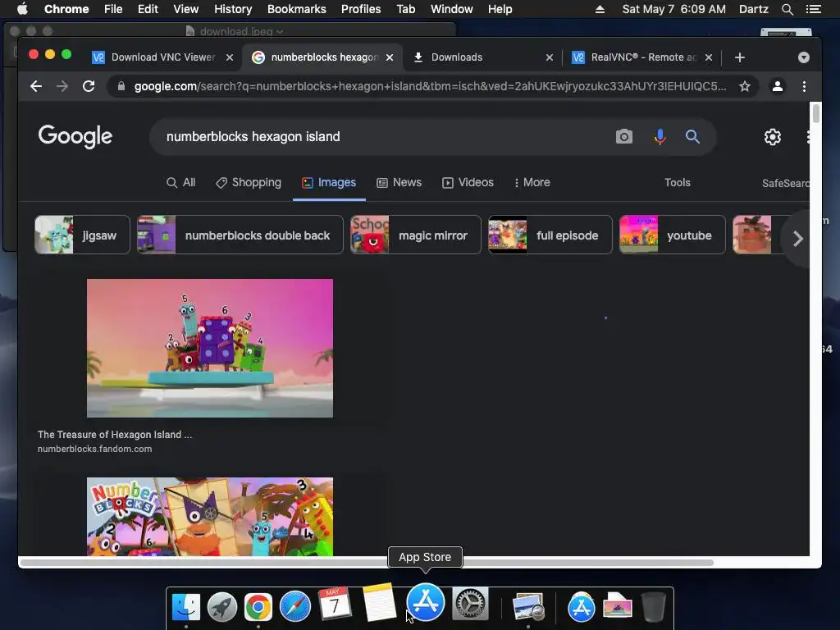
Task: Open the Trash in the Dock
Action: click(x=654, y=606)
